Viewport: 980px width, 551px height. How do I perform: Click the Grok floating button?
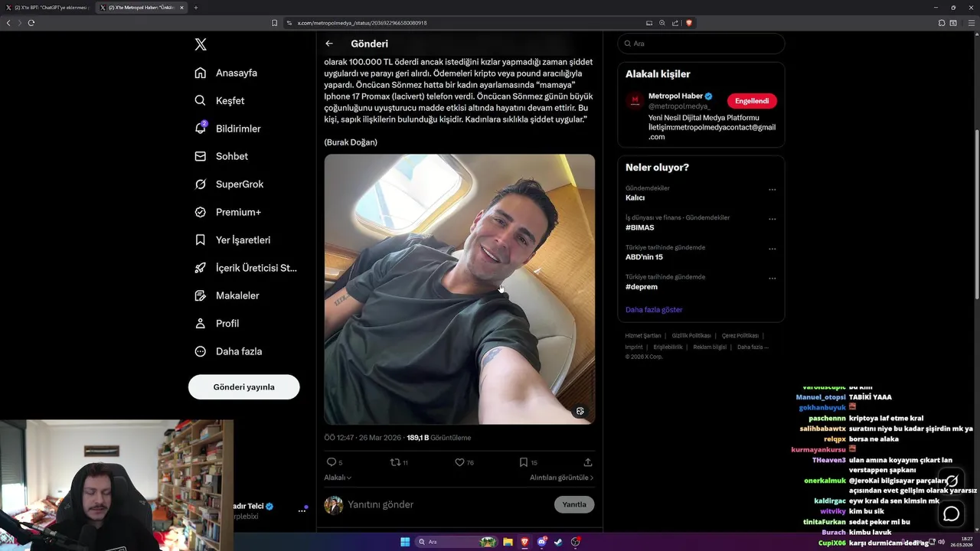tap(952, 481)
